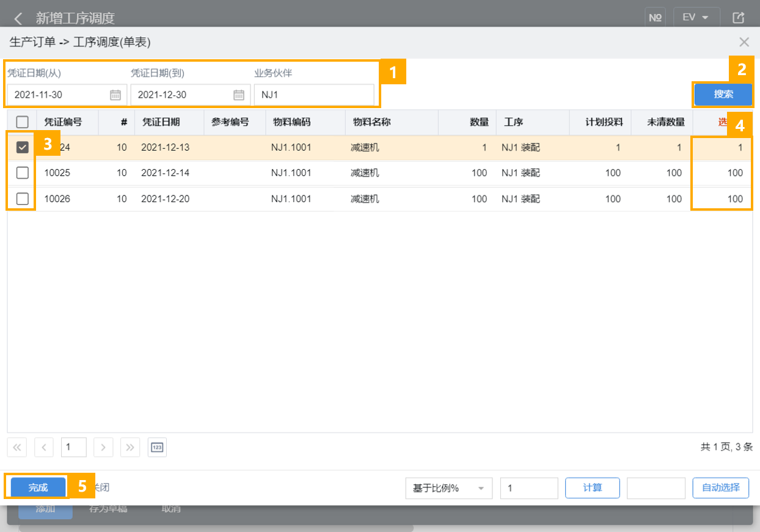Click date cell 2021-12-14
Viewport: 760px width, 532px height.
tap(166, 173)
